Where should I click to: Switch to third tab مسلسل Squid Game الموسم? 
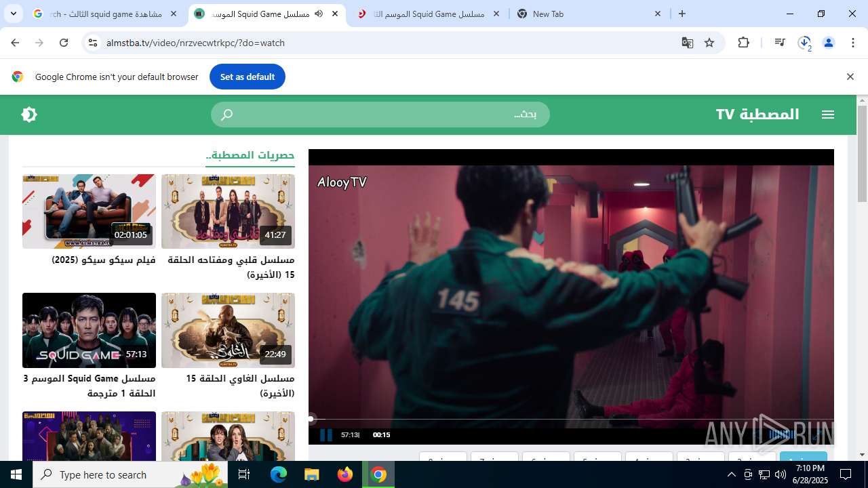pyautogui.click(x=428, y=14)
